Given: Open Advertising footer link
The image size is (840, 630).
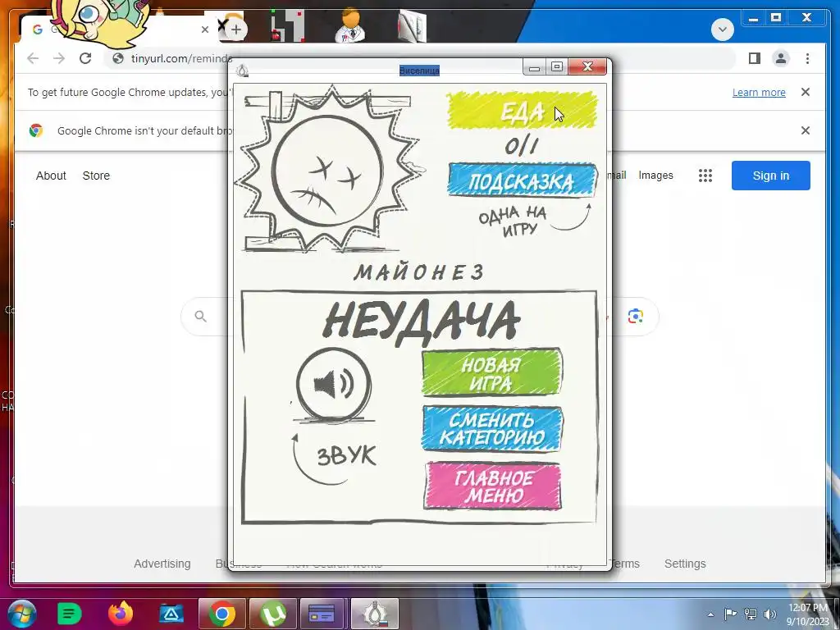Looking at the screenshot, I should (x=162, y=564).
